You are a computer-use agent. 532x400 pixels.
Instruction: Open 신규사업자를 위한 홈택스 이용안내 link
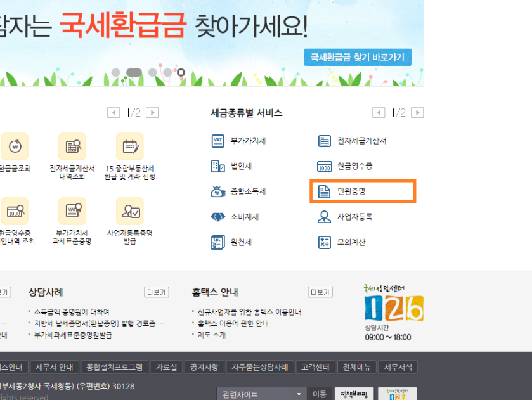pyautogui.click(x=249, y=312)
